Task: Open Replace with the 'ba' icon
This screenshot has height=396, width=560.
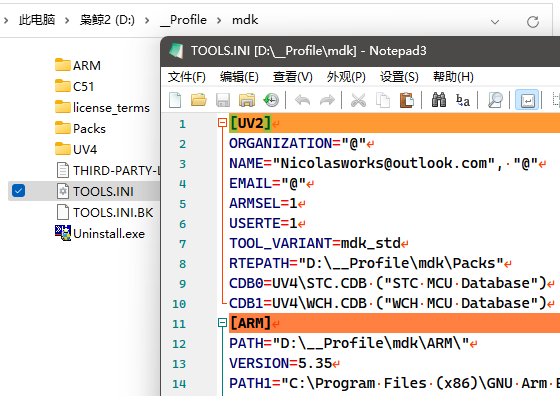Action: [463, 100]
